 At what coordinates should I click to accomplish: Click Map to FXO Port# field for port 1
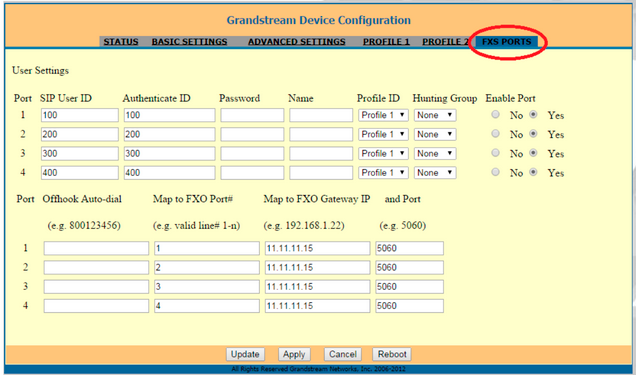[x=207, y=248]
